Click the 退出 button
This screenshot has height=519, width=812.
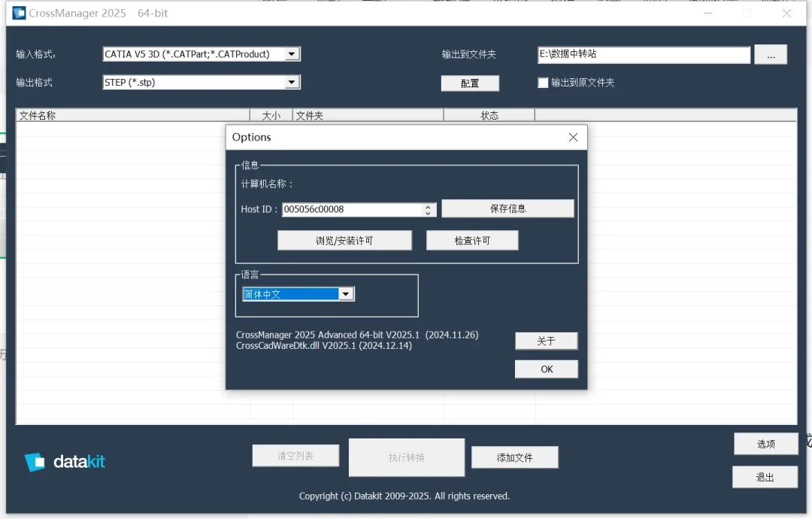[765, 477]
